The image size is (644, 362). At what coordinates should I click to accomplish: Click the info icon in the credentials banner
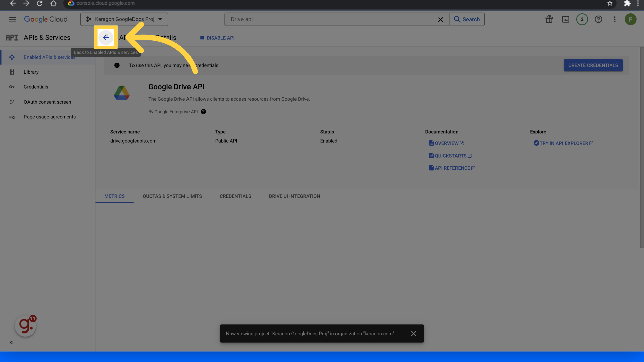[x=117, y=65]
